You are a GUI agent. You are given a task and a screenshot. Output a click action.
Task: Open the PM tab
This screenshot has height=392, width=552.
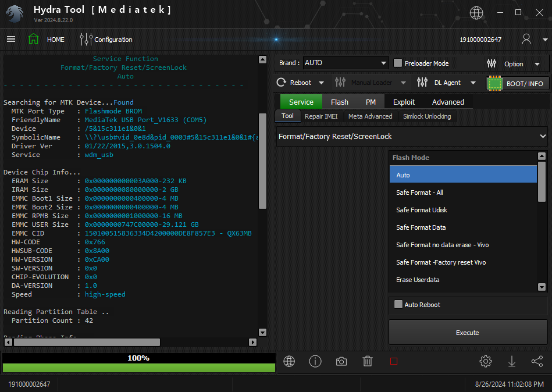click(371, 102)
